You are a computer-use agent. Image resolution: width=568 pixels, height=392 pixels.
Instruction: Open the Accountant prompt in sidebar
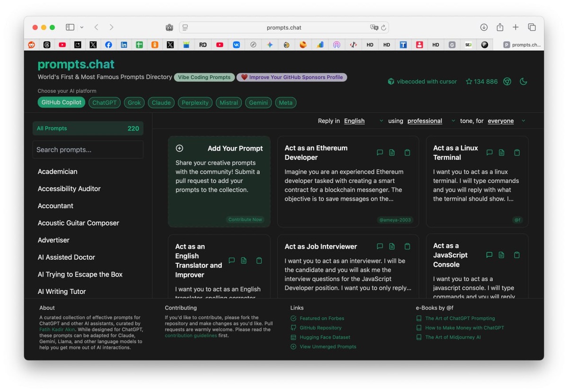tap(55, 206)
